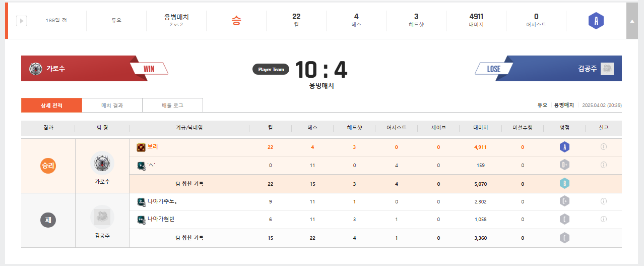The height and width of the screenshot is (266, 644).
Task: Click the 김공주 team emblem in the table
Action: click(102, 217)
